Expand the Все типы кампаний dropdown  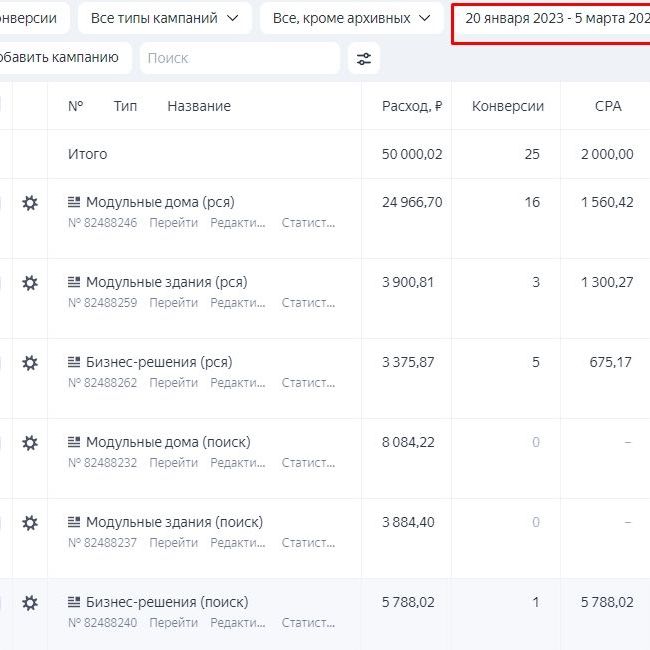pyautogui.click(x=164, y=18)
